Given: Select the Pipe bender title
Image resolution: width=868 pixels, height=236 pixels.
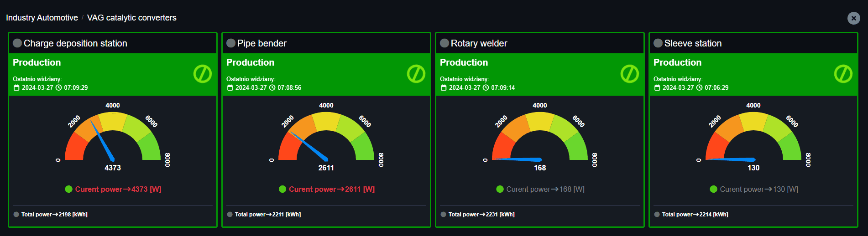Looking at the screenshot, I should pyautogui.click(x=262, y=43).
